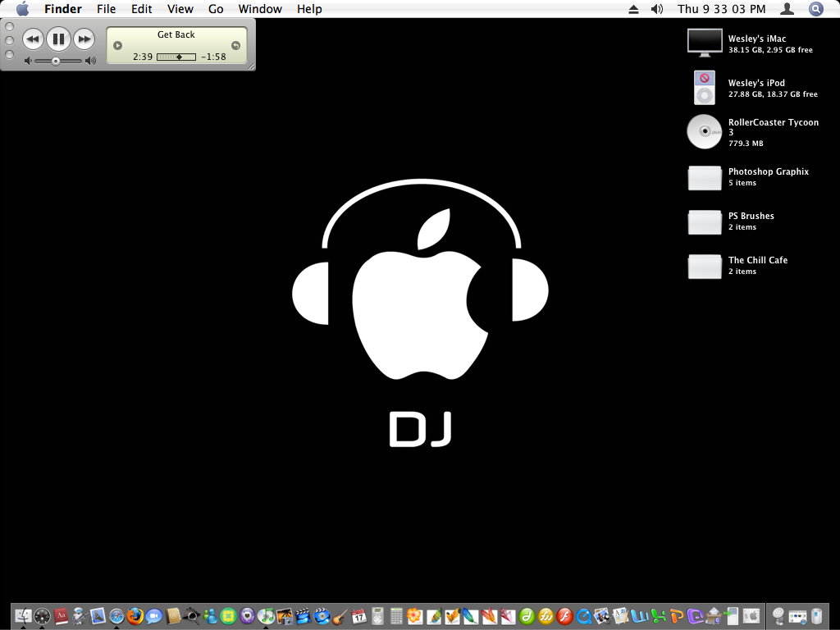Select The Chill Cafe folder
This screenshot has height=630, width=840.
(x=705, y=267)
